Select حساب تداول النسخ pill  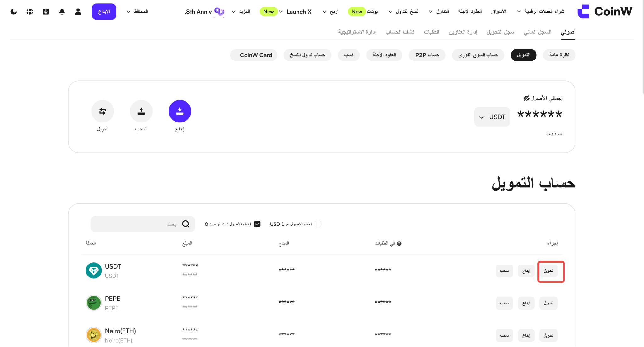click(308, 55)
